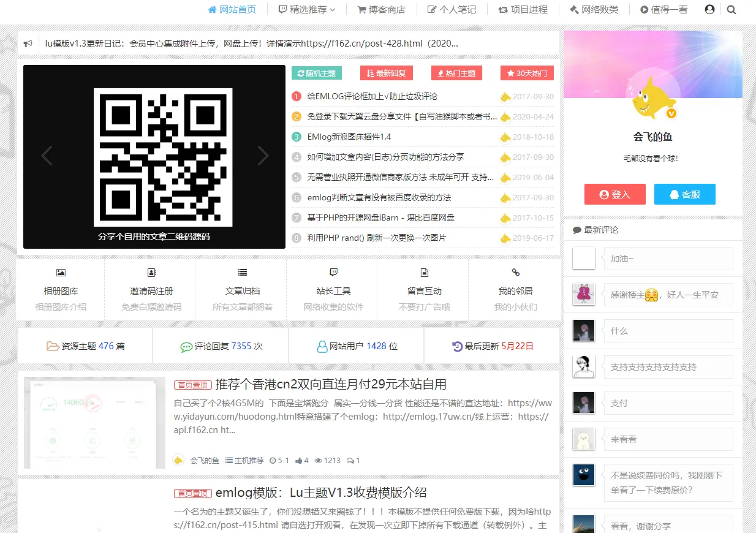Viewport: 756px width, 533px height.
Task: Click the person icon above 邀请码注册
Action: (x=150, y=273)
